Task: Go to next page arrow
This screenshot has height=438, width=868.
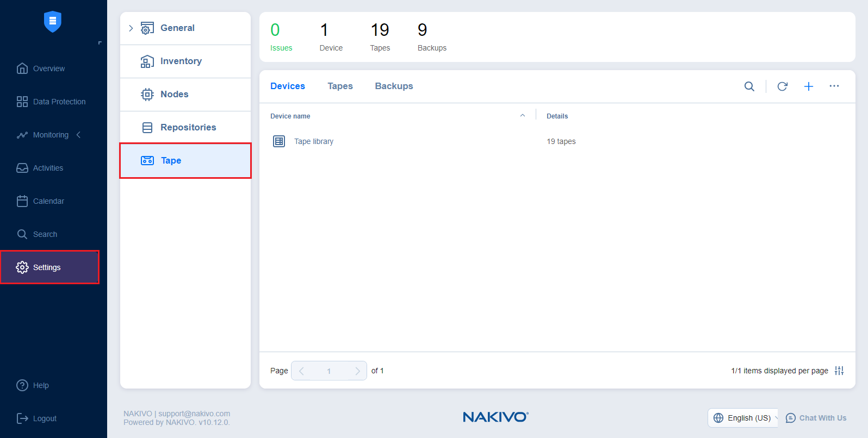Action: coord(357,371)
